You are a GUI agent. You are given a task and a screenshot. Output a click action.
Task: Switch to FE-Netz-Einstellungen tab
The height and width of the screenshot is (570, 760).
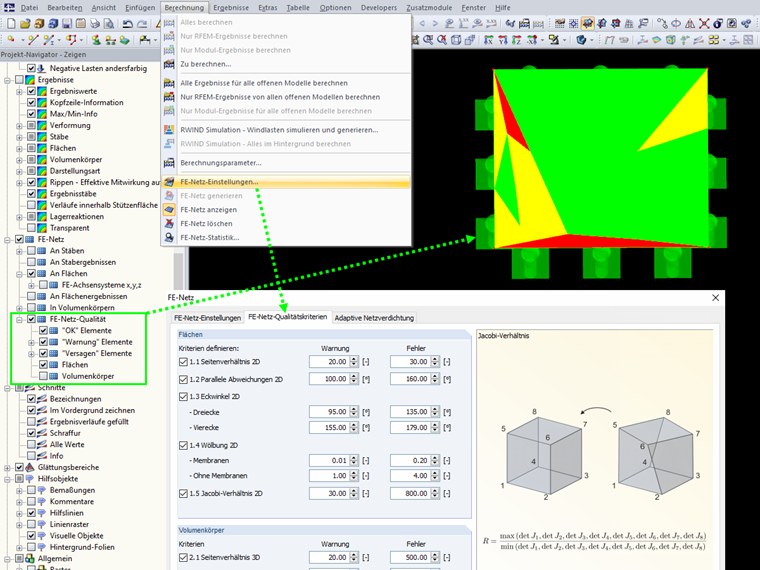pyautogui.click(x=207, y=318)
